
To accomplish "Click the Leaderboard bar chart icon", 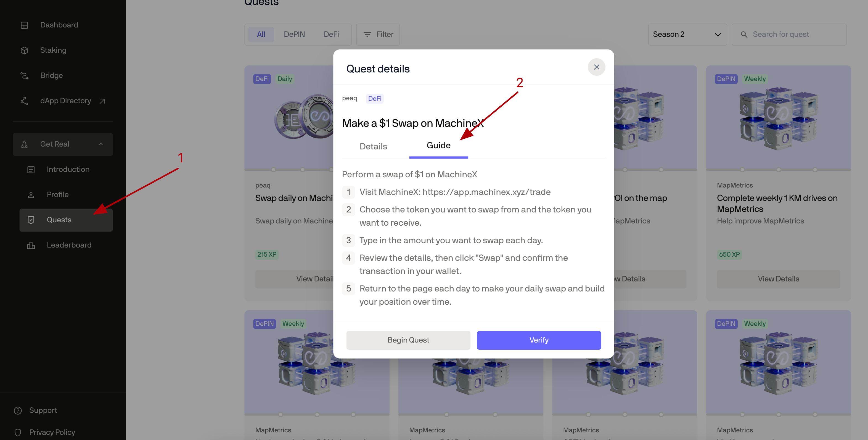I will click(31, 245).
